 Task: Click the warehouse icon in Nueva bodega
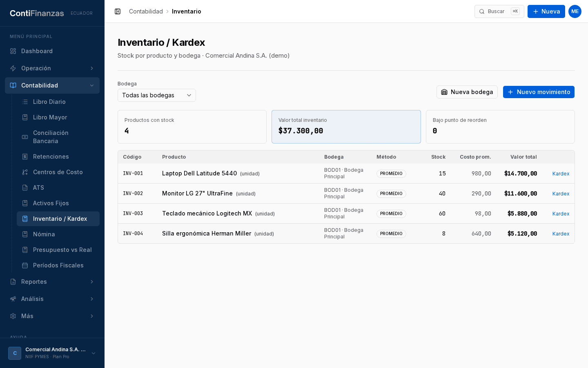pos(444,92)
